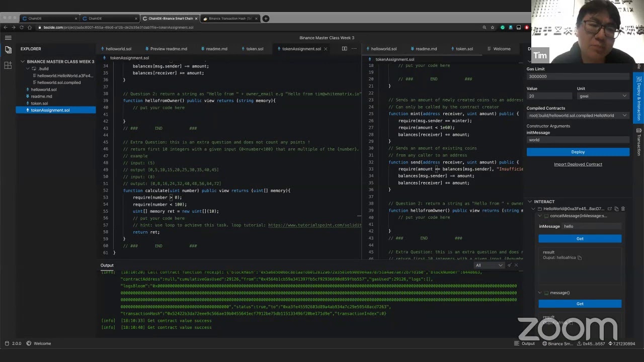Click the wallet address in the status bar

591,343
